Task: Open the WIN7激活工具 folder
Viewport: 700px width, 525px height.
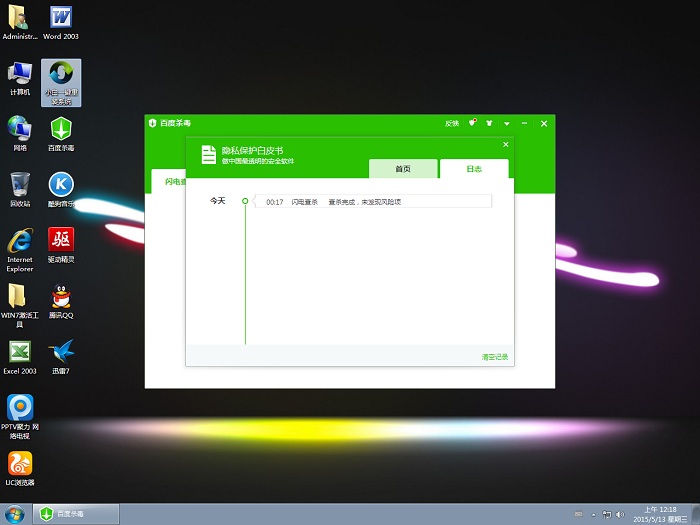Action: click(x=20, y=306)
